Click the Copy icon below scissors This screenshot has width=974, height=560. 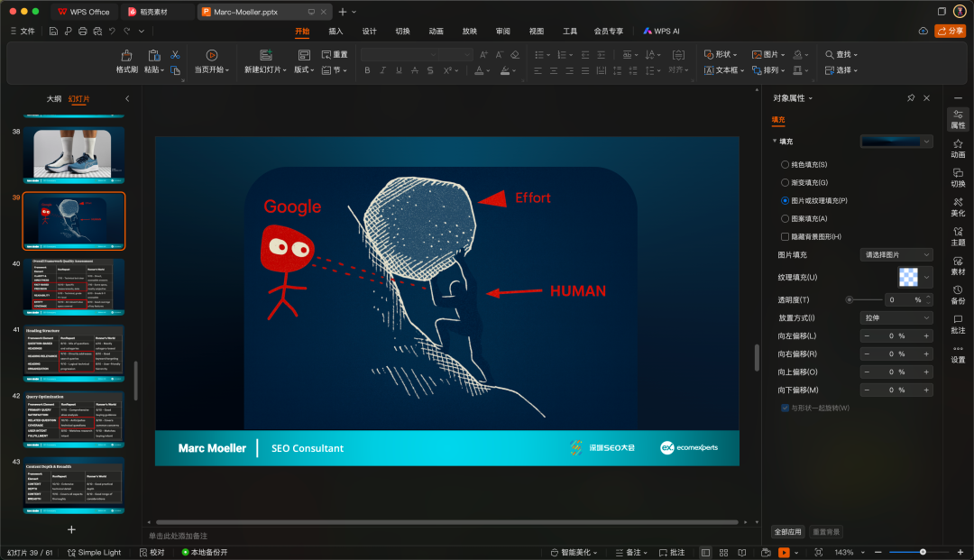(175, 70)
